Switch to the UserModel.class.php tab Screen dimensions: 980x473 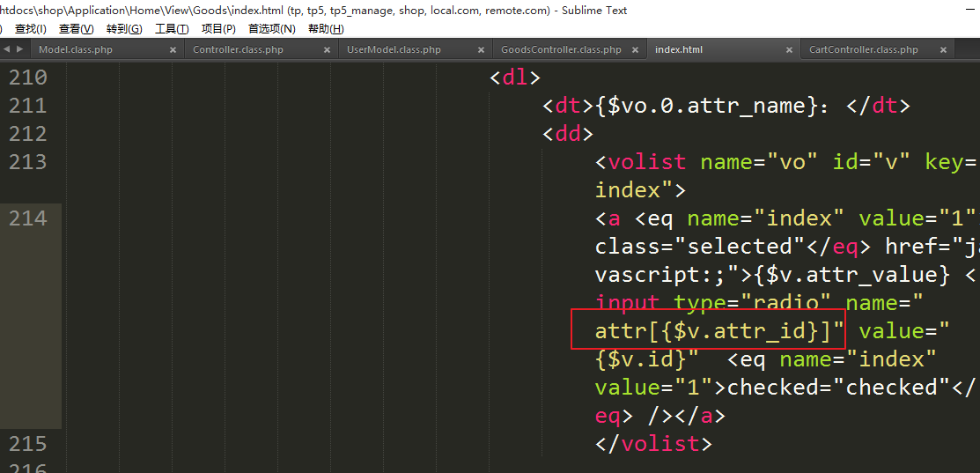click(x=394, y=50)
